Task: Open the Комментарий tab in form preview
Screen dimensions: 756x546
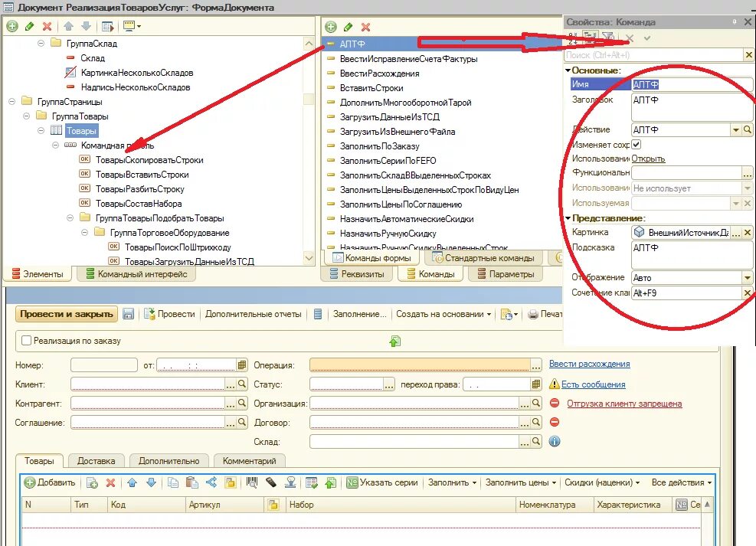Action: click(249, 461)
